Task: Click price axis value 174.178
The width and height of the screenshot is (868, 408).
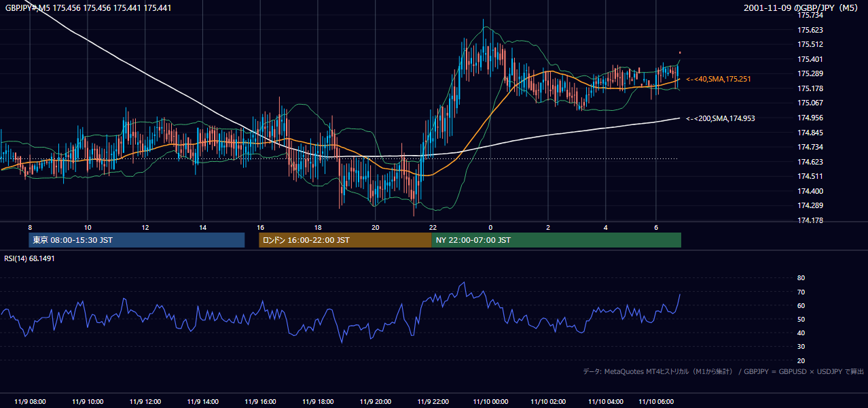Action: click(x=810, y=220)
